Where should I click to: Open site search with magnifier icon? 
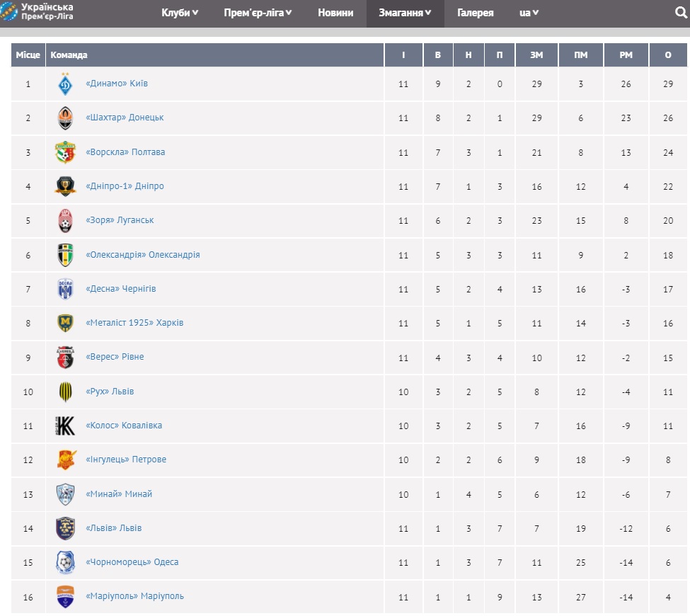click(x=681, y=13)
